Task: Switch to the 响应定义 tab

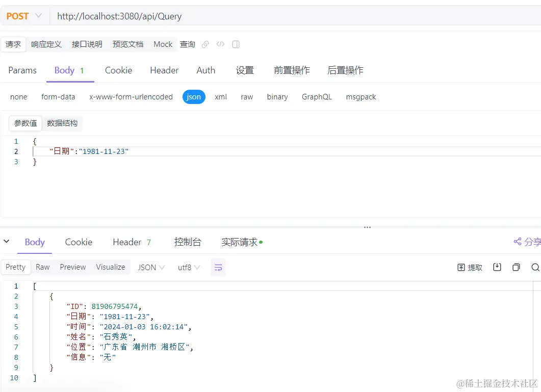Action: [x=46, y=44]
